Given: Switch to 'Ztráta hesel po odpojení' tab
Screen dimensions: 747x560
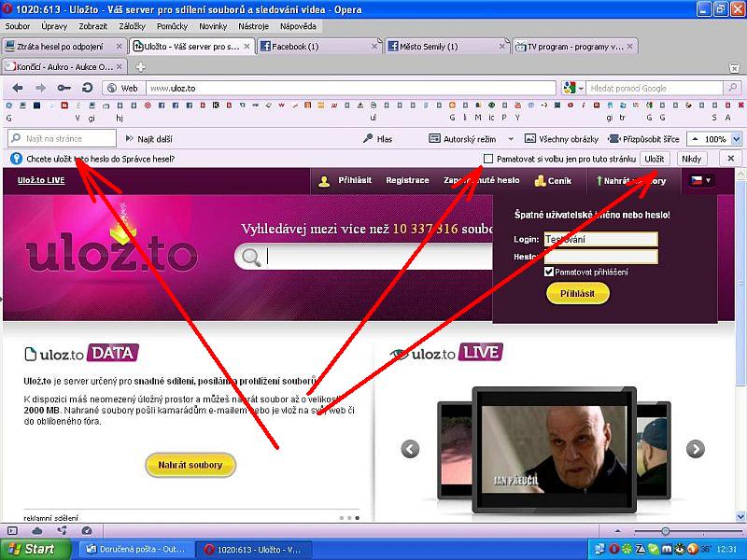Looking at the screenshot, I should 63,46.
